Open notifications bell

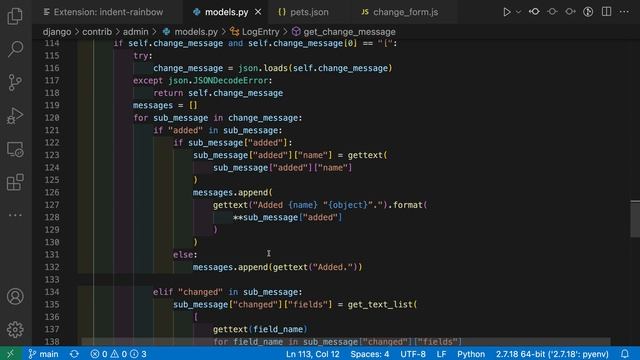tap(625, 354)
